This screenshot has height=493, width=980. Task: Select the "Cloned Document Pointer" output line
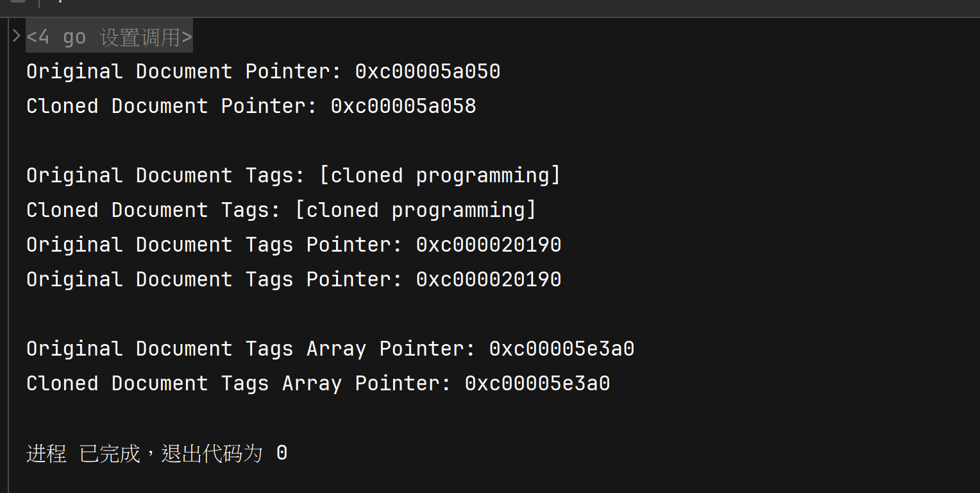click(x=171, y=106)
